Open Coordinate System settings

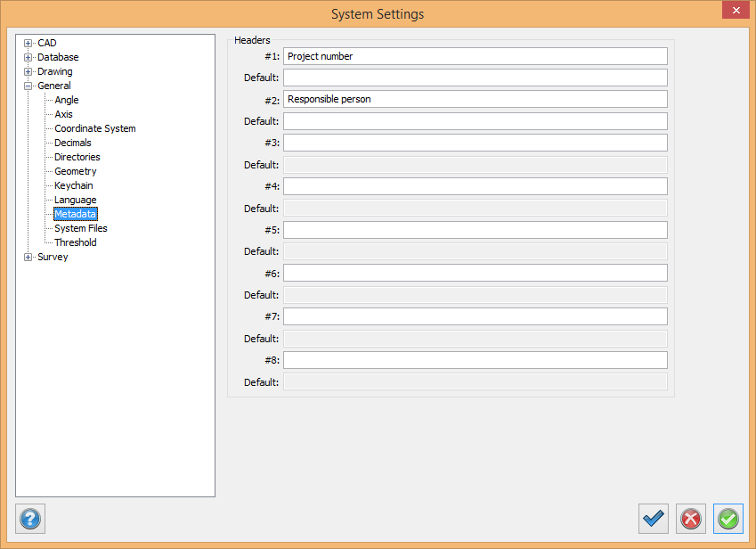tap(94, 128)
